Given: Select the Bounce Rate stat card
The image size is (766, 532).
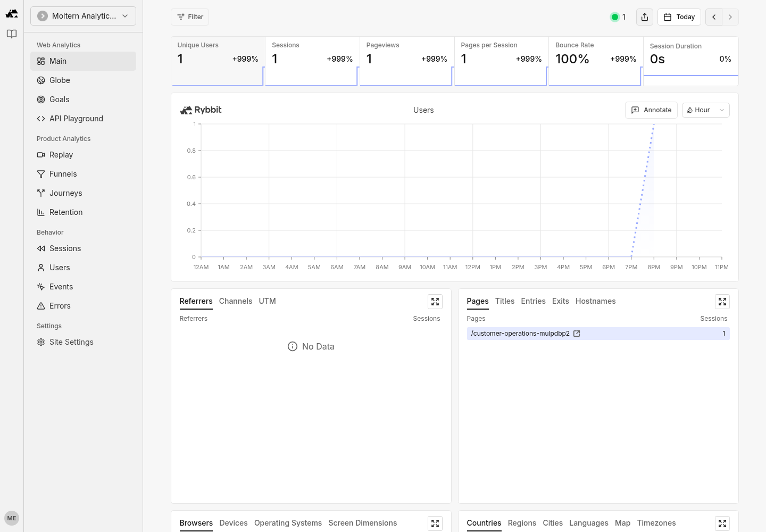Looking at the screenshot, I should pyautogui.click(x=596, y=61).
